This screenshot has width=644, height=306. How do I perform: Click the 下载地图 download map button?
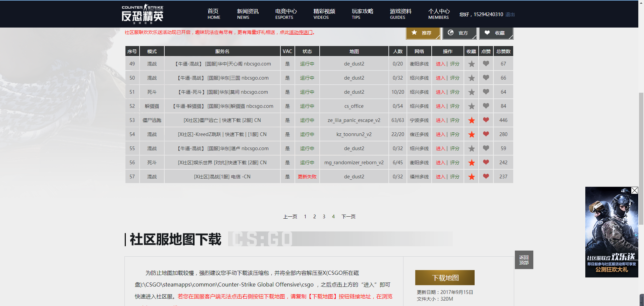coord(444,277)
